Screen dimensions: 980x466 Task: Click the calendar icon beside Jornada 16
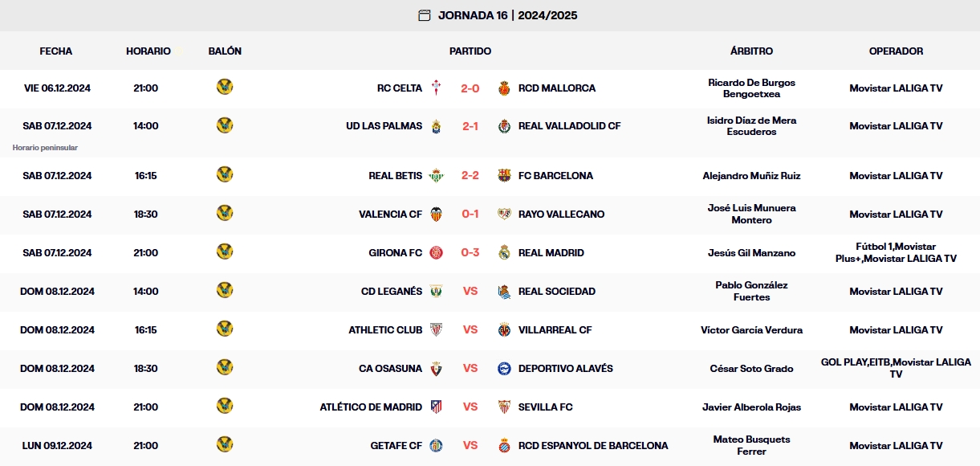pos(423,14)
